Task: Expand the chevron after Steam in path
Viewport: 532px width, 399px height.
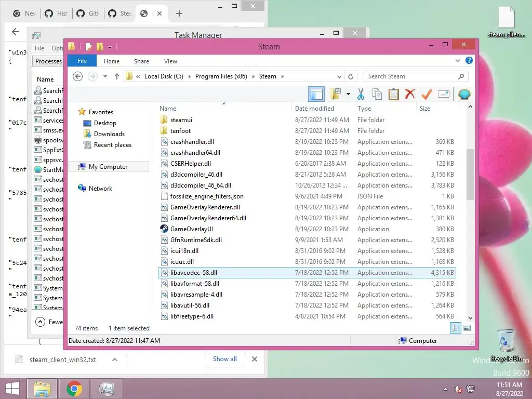Action: coord(282,76)
